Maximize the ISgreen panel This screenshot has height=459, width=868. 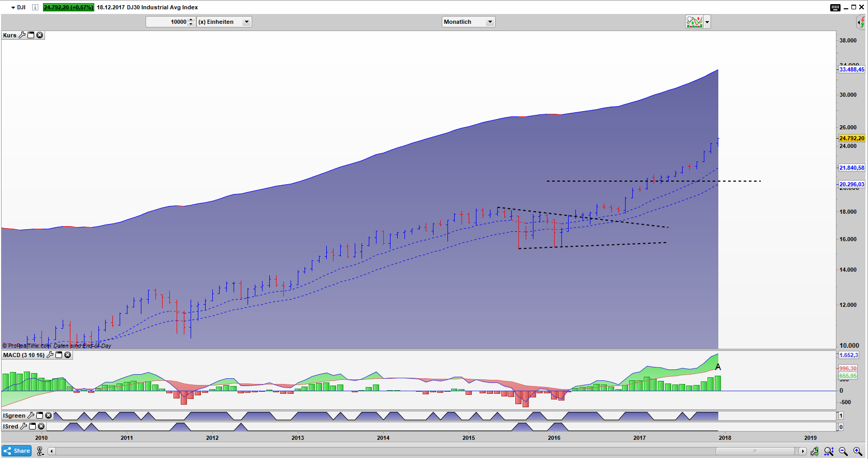40,416
